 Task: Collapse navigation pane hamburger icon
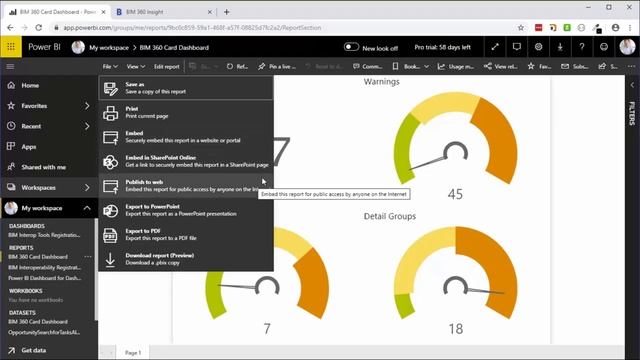pos(10,66)
